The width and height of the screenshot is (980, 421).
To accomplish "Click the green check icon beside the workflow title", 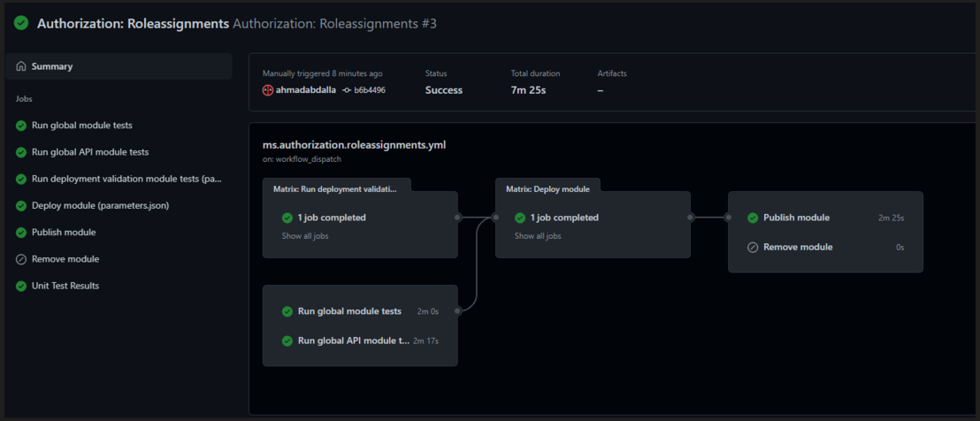I will 21,23.
